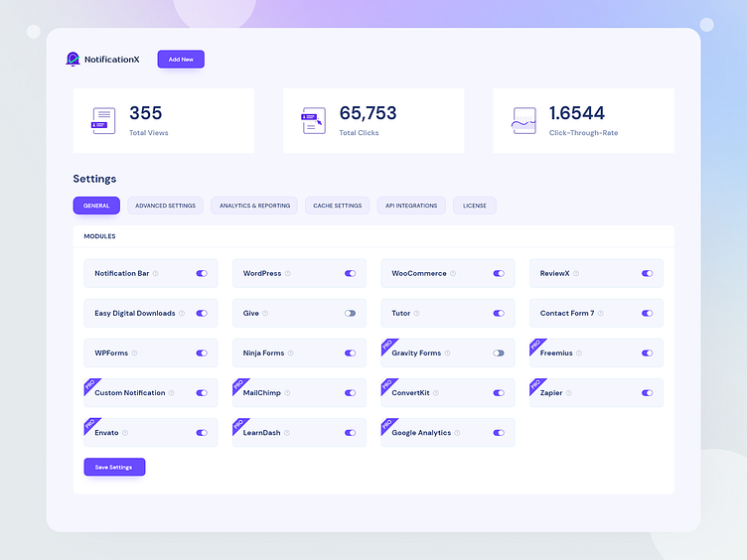Open the Google Analytics help icon
Image resolution: width=747 pixels, height=560 pixels.
tap(457, 433)
